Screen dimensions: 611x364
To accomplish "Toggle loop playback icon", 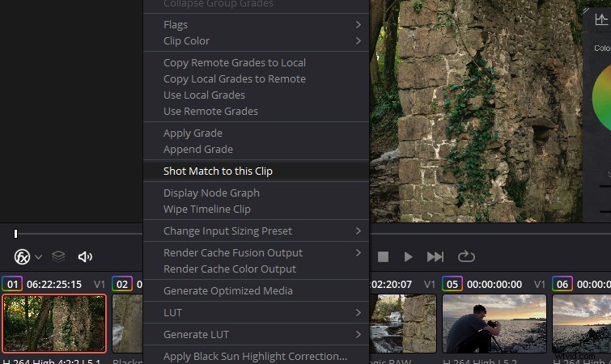I will [466, 256].
